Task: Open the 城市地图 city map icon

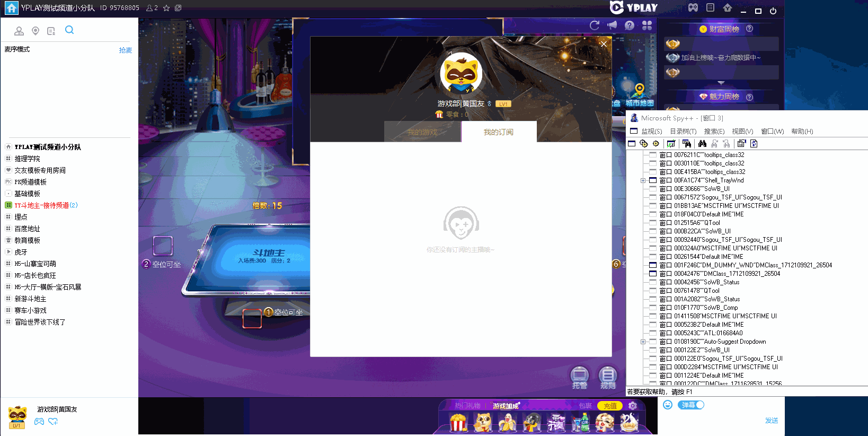Action: 640,95
